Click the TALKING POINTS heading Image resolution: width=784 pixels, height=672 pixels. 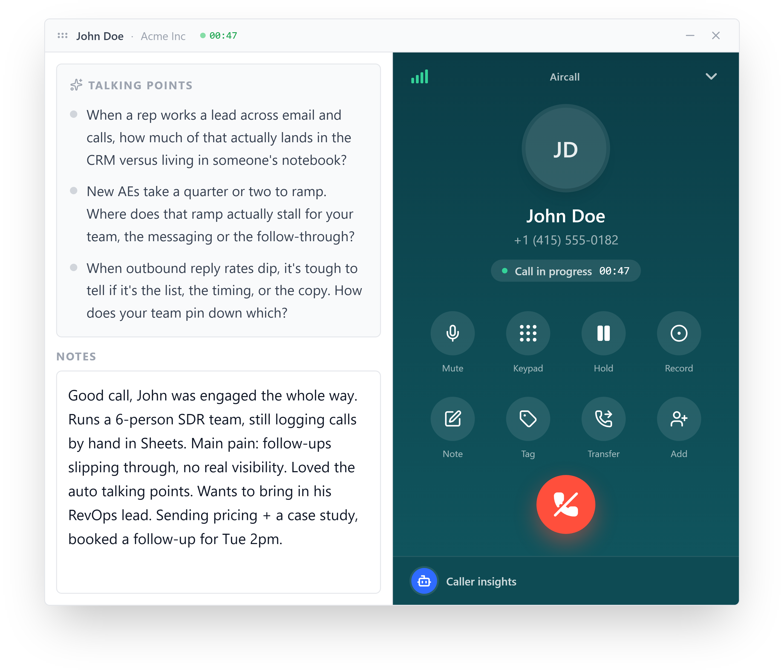(140, 85)
